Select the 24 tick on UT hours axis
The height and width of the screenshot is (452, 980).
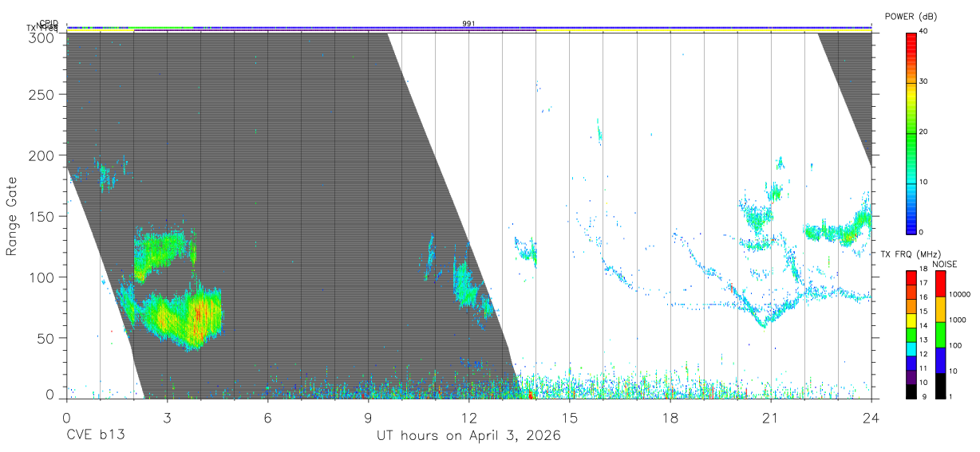click(871, 418)
